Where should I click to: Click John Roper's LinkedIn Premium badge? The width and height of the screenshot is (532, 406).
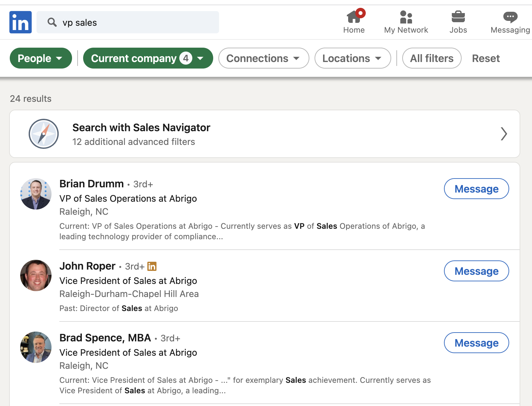[x=152, y=266]
